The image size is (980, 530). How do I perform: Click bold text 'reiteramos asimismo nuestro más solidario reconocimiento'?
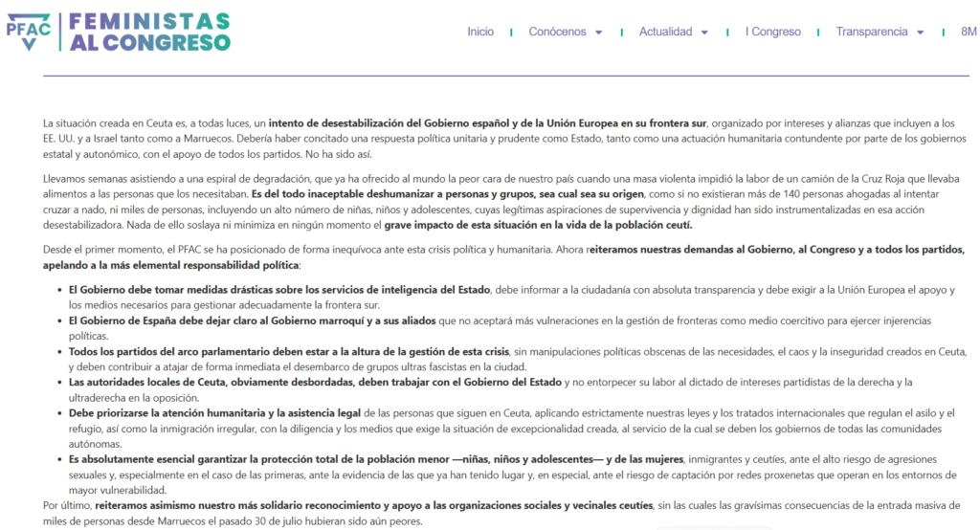point(238,505)
